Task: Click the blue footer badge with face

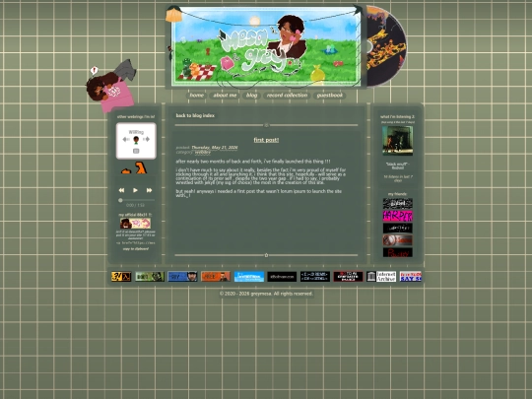Action: click(182, 277)
